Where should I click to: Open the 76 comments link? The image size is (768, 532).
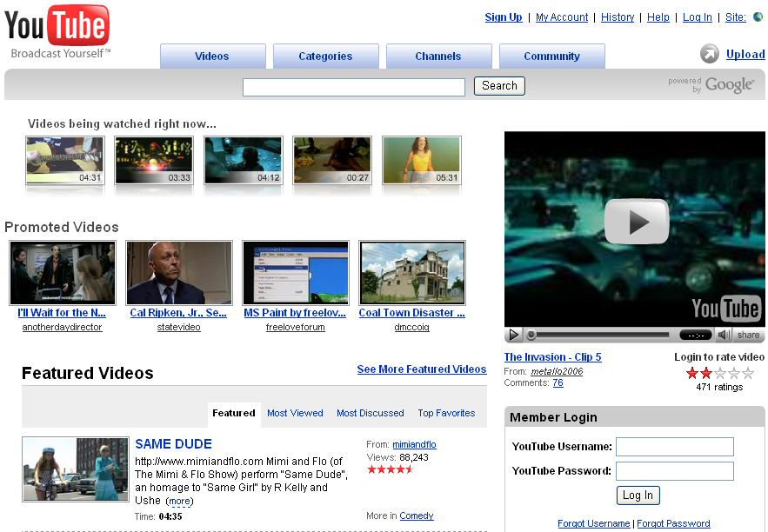pyautogui.click(x=558, y=382)
